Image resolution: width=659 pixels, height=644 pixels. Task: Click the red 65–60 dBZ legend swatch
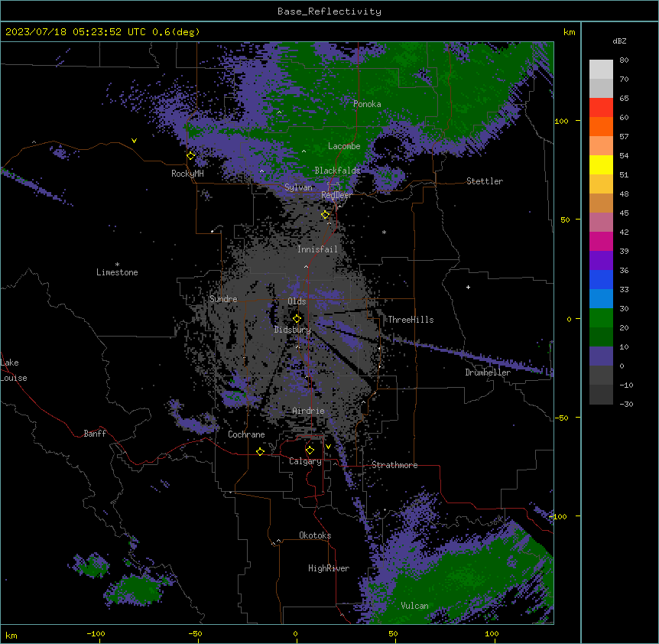click(x=601, y=108)
